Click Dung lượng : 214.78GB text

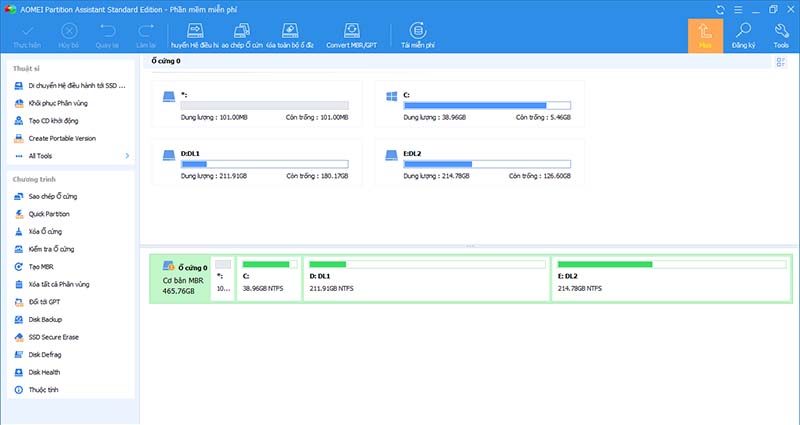[436, 176]
